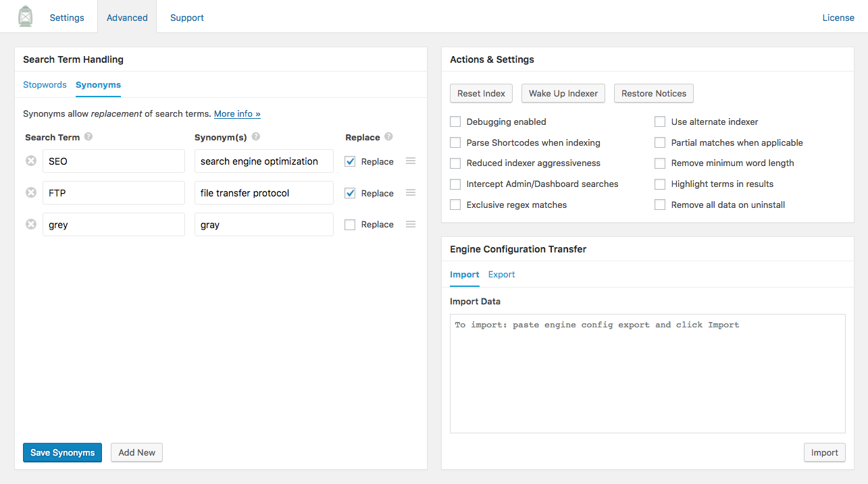Click the Save Synonyms button
Screen dimensions: 868x484
62,452
